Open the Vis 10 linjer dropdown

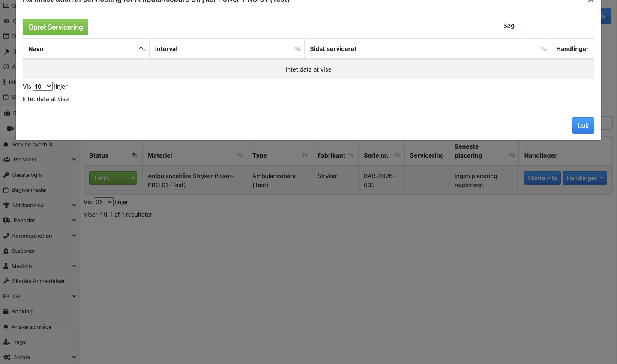[43, 87]
